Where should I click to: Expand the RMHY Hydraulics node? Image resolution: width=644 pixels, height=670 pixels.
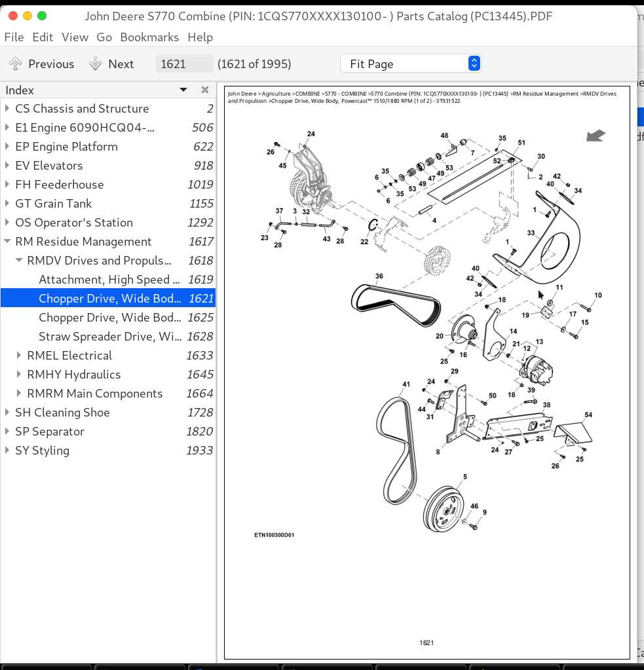click(19, 375)
